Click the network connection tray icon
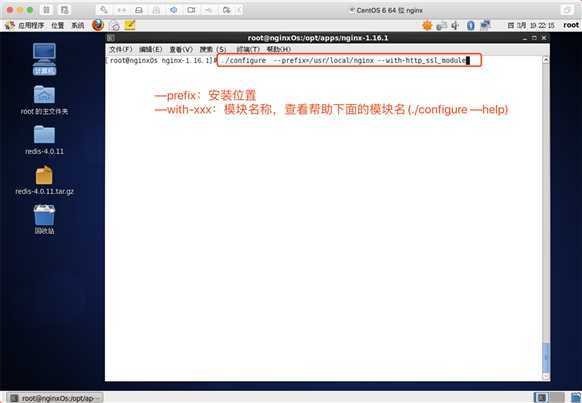This screenshot has height=403, width=582. (442, 25)
